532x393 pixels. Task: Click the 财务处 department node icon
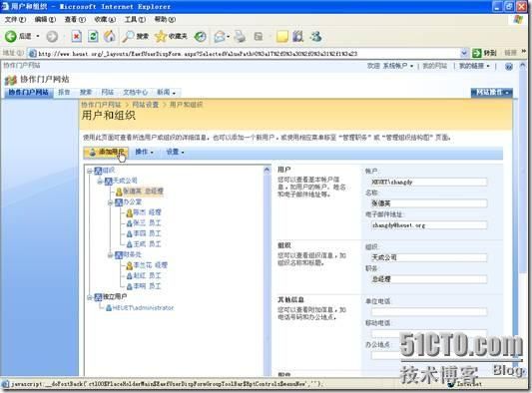(119, 255)
